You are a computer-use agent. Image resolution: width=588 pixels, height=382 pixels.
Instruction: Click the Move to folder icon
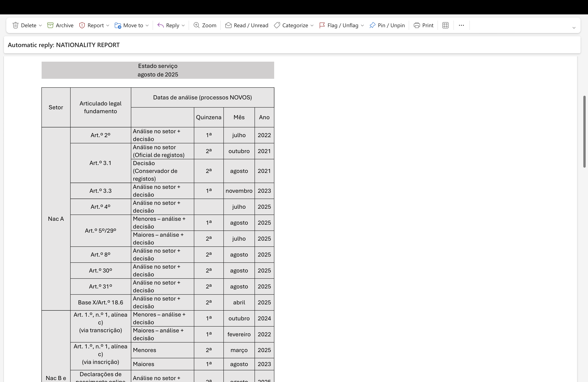point(118,25)
